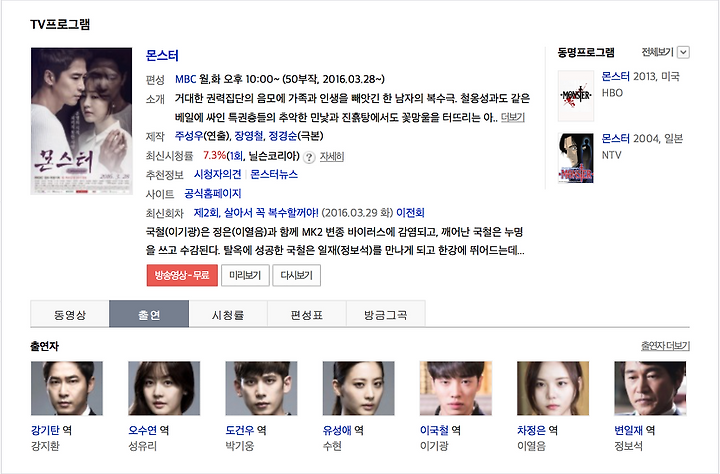Open the 2013 HBO 몬스터 thumbnail
Image resolution: width=720 pixels, height=474 pixels.
tap(576, 96)
